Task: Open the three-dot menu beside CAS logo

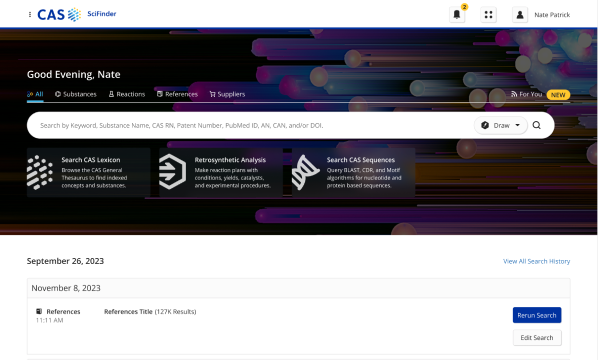Action: point(30,14)
